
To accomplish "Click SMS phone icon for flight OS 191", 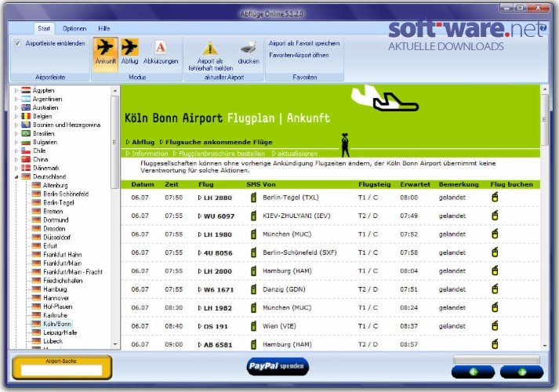I will 253,325.
